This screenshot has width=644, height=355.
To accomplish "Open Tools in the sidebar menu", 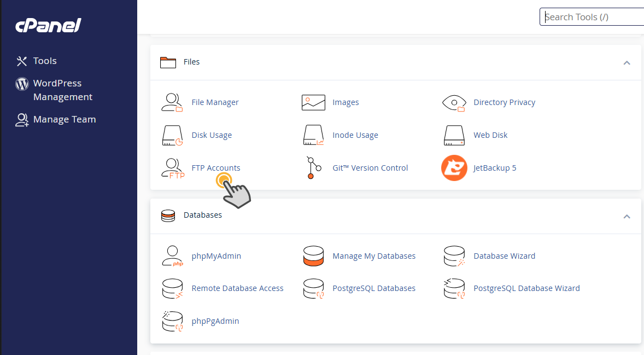I will [45, 61].
